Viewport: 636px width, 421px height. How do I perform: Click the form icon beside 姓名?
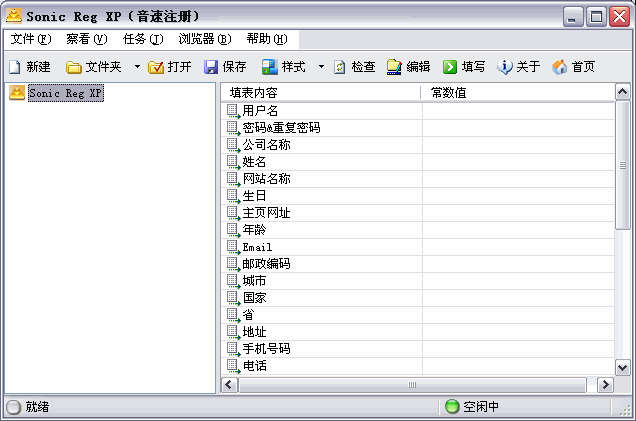click(x=233, y=162)
